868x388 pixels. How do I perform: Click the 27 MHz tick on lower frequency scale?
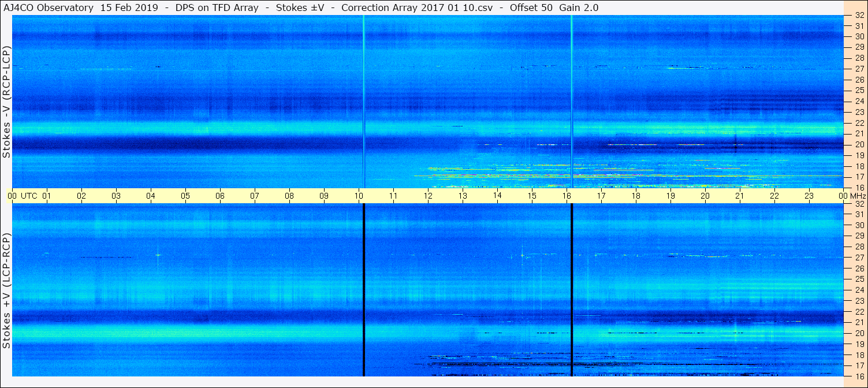(x=859, y=258)
